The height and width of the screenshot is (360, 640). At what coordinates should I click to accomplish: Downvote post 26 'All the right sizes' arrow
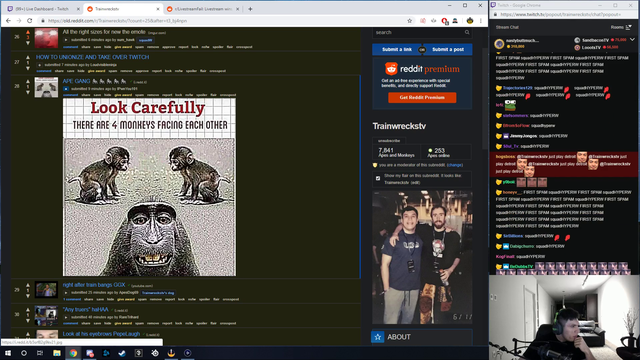coord(28,42)
